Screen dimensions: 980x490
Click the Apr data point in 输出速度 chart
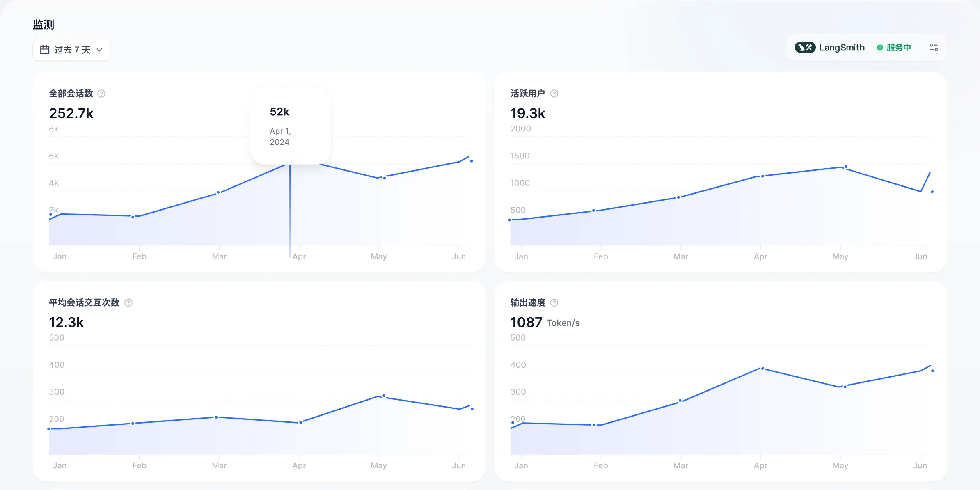(763, 369)
